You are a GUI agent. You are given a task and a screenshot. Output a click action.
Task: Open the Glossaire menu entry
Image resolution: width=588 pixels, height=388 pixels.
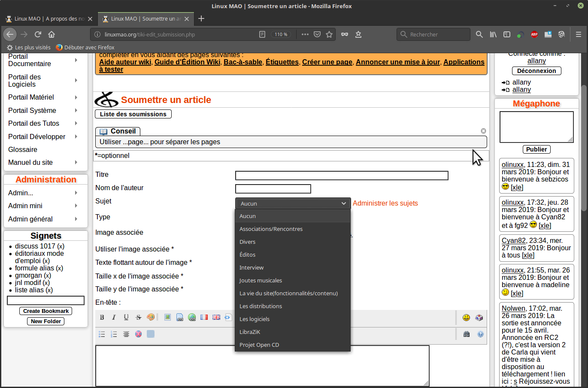pyautogui.click(x=23, y=150)
